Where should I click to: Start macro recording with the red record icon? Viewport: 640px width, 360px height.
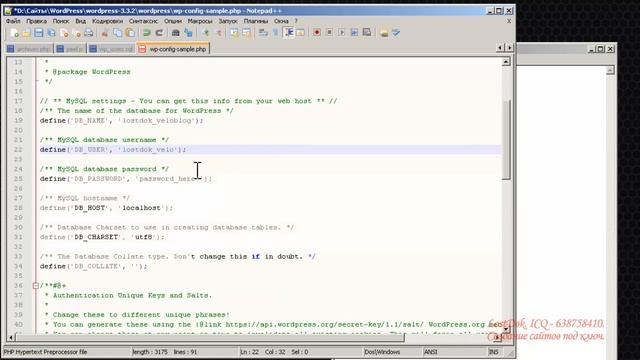317,33
